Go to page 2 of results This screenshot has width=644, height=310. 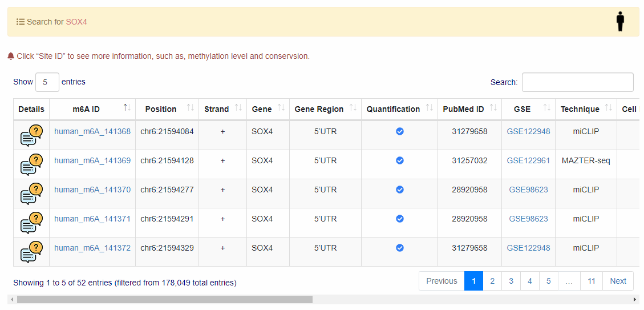(x=492, y=281)
